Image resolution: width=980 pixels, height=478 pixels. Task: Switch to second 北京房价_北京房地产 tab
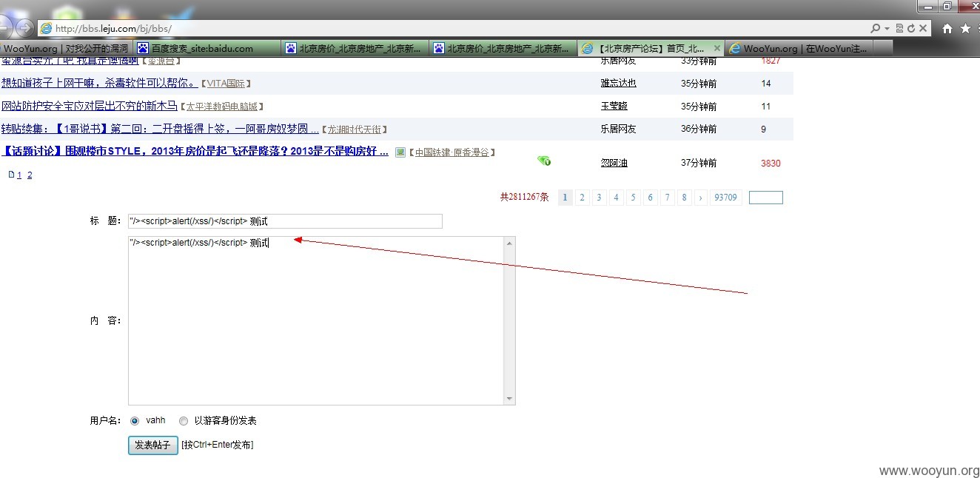(503, 48)
